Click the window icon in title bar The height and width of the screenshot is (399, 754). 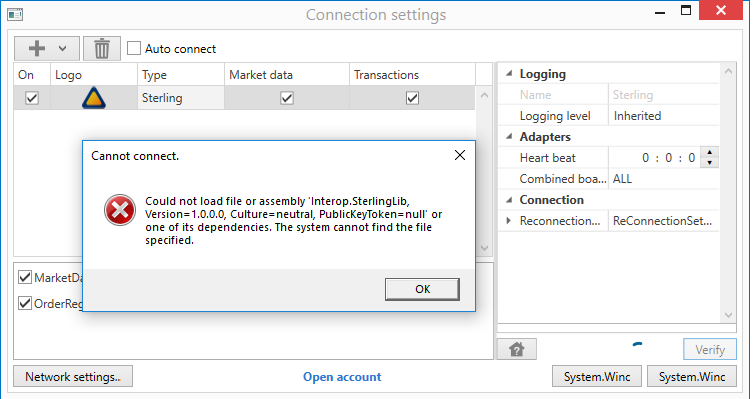click(x=15, y=14)
